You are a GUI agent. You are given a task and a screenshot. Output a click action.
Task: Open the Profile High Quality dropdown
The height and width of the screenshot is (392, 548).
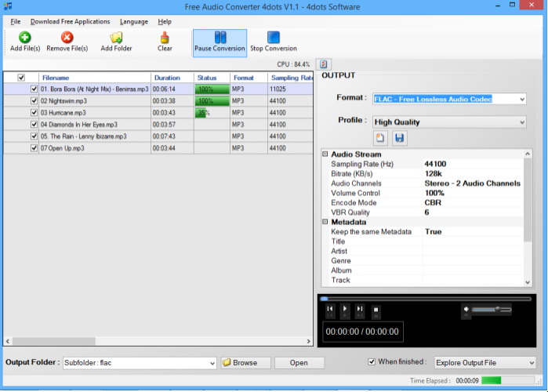click(x=522, y=122)
